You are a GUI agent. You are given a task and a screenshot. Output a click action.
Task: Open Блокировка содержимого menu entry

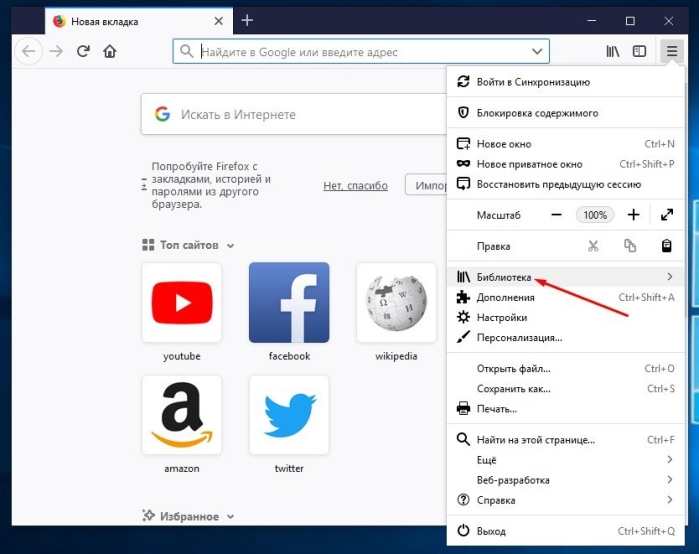click(566, 113)
